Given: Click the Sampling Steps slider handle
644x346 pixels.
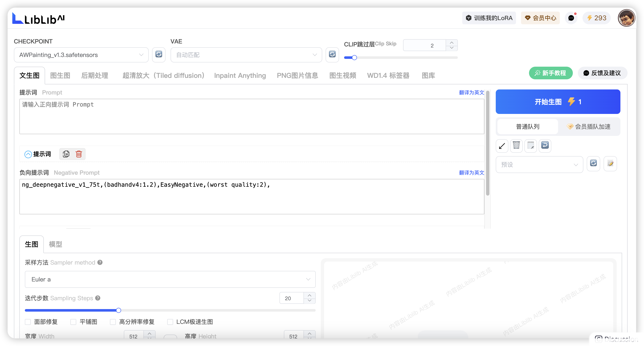Looking at the screenshot, I should pos(119,310).
